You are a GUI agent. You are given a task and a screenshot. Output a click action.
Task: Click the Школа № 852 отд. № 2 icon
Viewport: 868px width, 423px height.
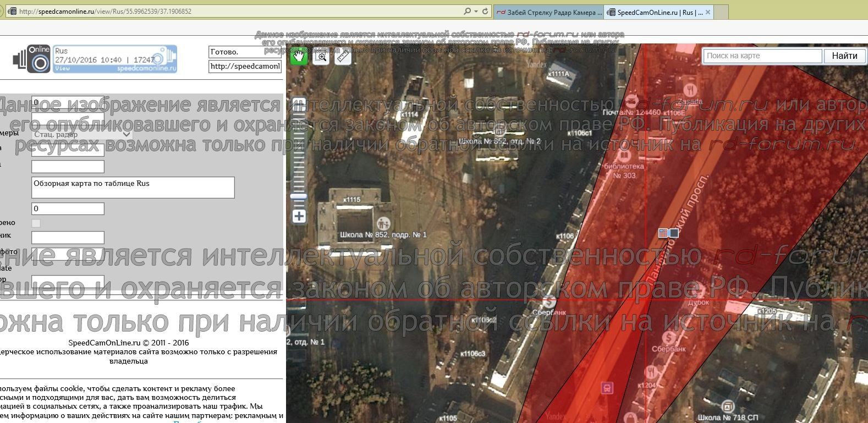[x=499, y=130]
